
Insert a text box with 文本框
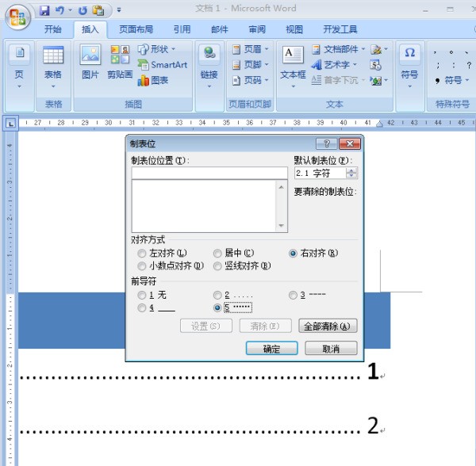[293, 67]
